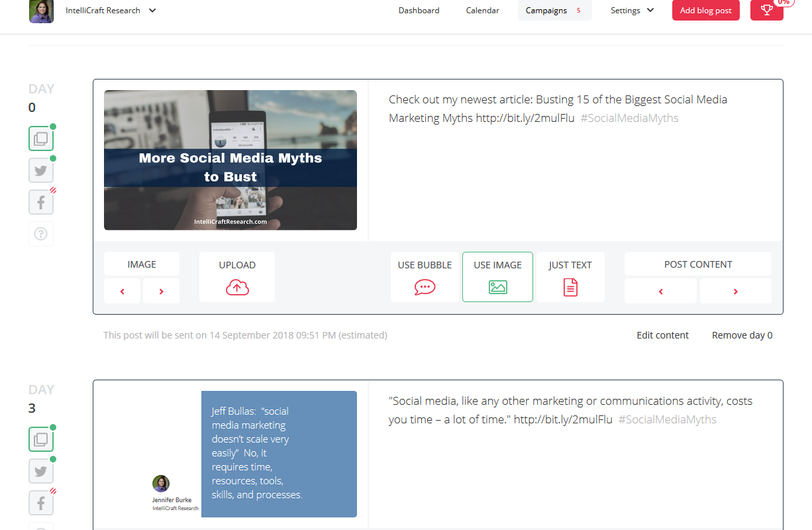This screenshot has width=812, height=530.
Task: Click the #SocialMediaMyths hashtag in Day 3 post
Action: pos(668,419)
